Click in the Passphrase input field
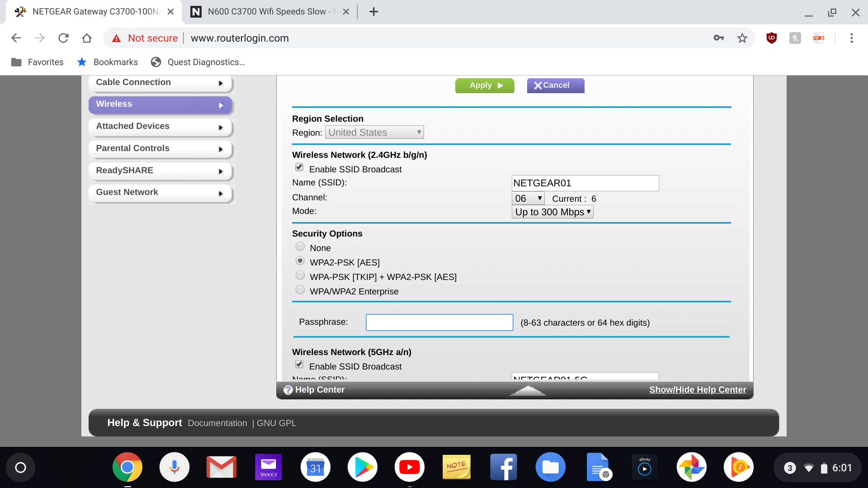This screenshot has height=488, width=868. [x=439, y=322]
